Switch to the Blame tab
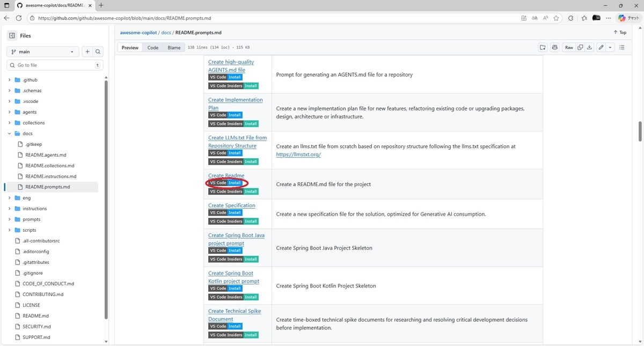Viewport: 644px width, 346px height. tap(174, 47)
